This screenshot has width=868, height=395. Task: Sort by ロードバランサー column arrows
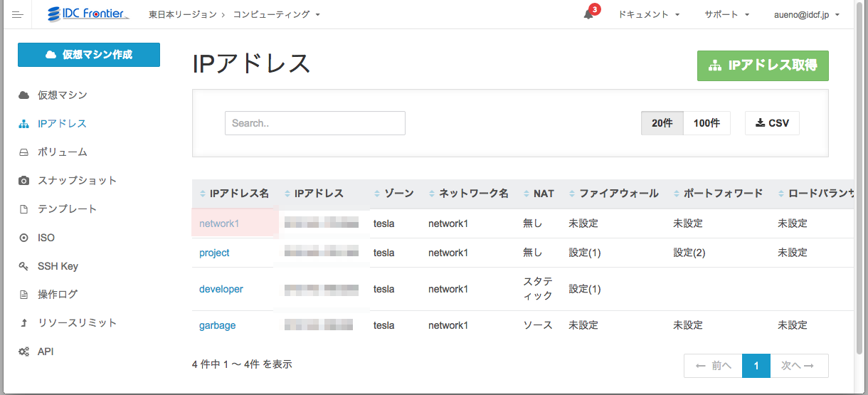[x=781, y=194]
